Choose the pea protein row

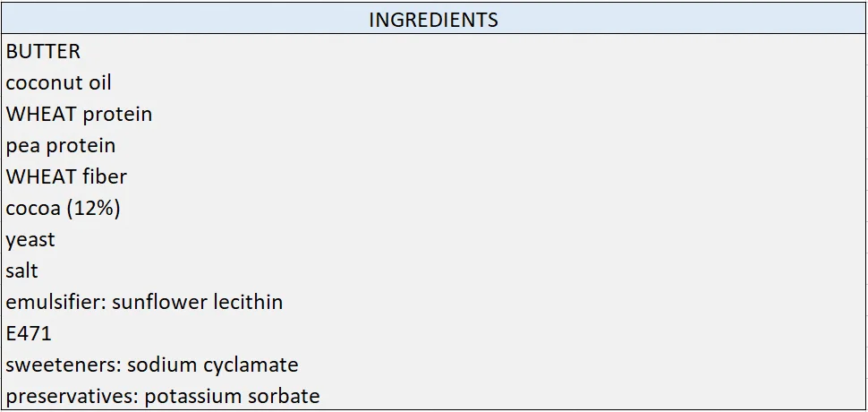click(x=433, y=145)
